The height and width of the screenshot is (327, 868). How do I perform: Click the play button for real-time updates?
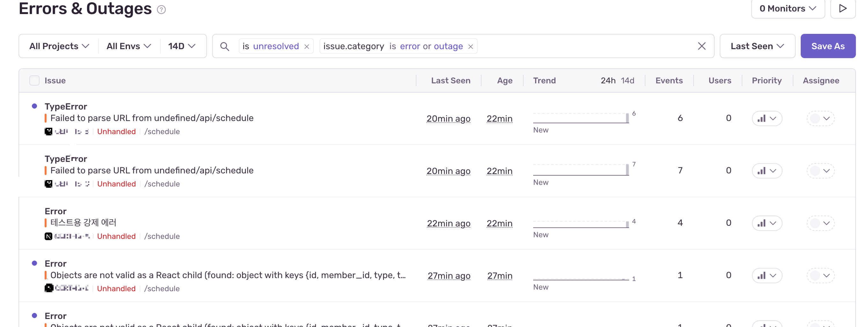click(x=843, y=8)
